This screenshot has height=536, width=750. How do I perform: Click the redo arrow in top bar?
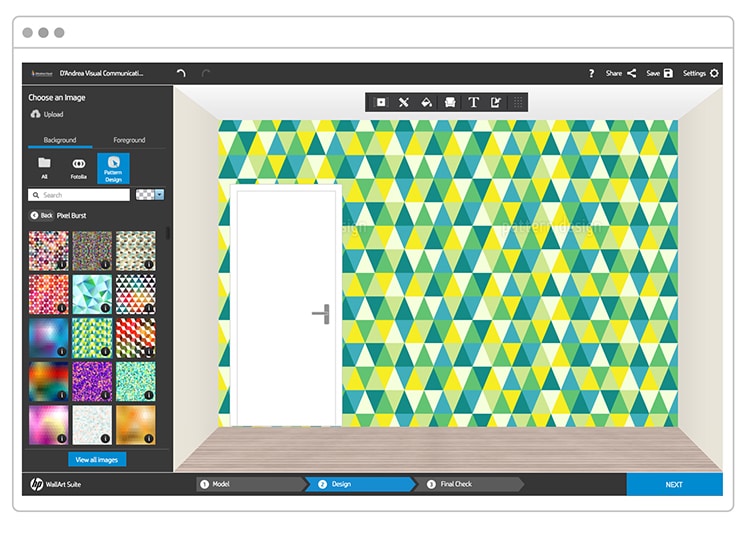[206, 73]
